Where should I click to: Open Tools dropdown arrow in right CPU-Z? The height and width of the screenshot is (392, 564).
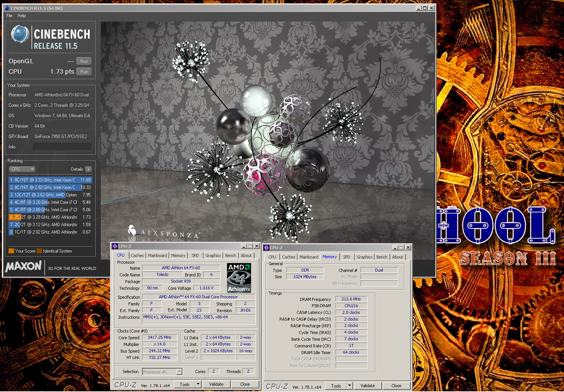[350, 386]
